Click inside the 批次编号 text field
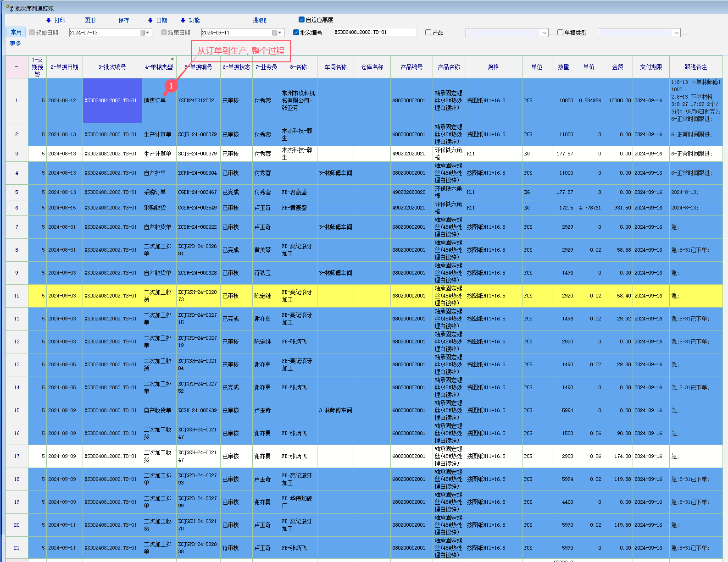728x562 pixels. (x=374, y=33)
